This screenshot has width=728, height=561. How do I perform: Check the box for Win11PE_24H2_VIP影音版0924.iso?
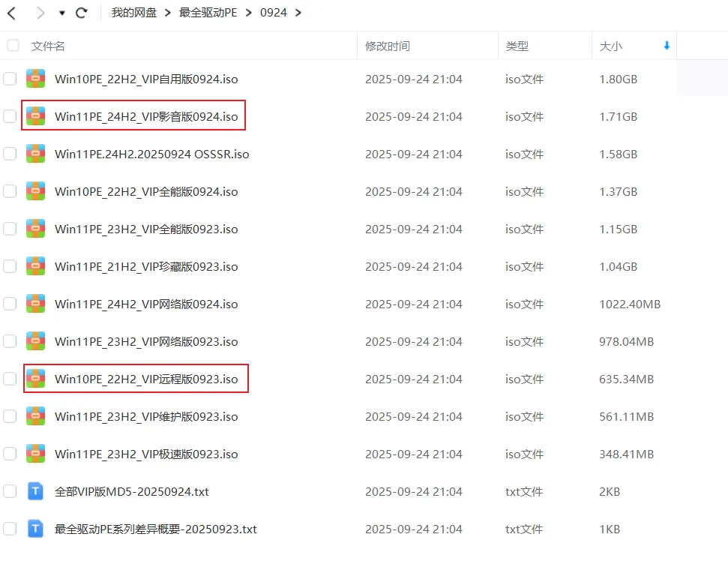(10, 116)
